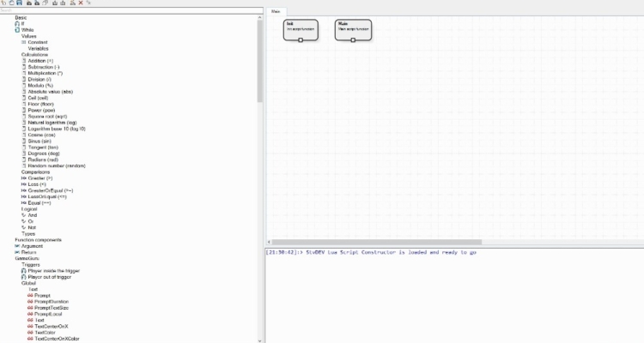Select Tangent (tan) function
644x343 pixels.
(40, 147)
